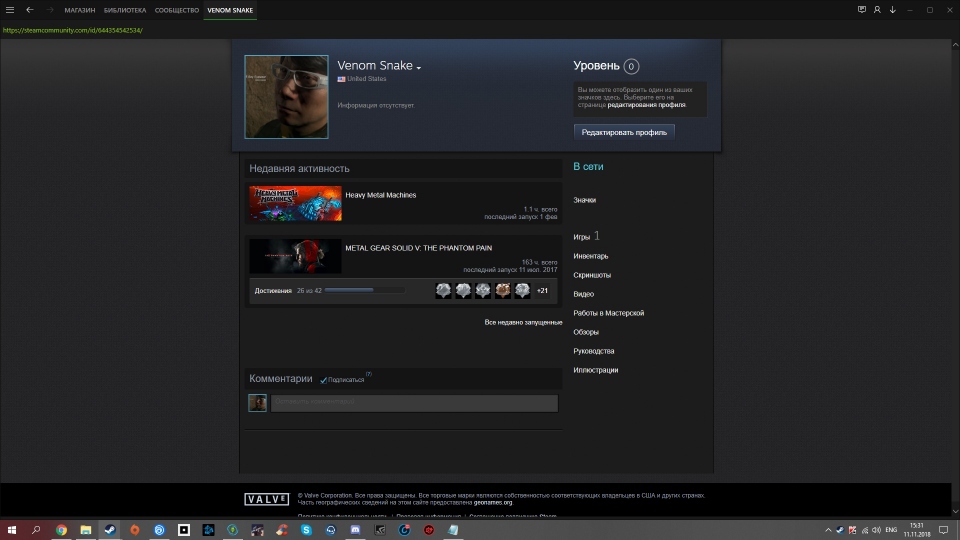The image size is (960, 540).
Task: Open the редактирования профиля link
Action: [x=646, y=105]
